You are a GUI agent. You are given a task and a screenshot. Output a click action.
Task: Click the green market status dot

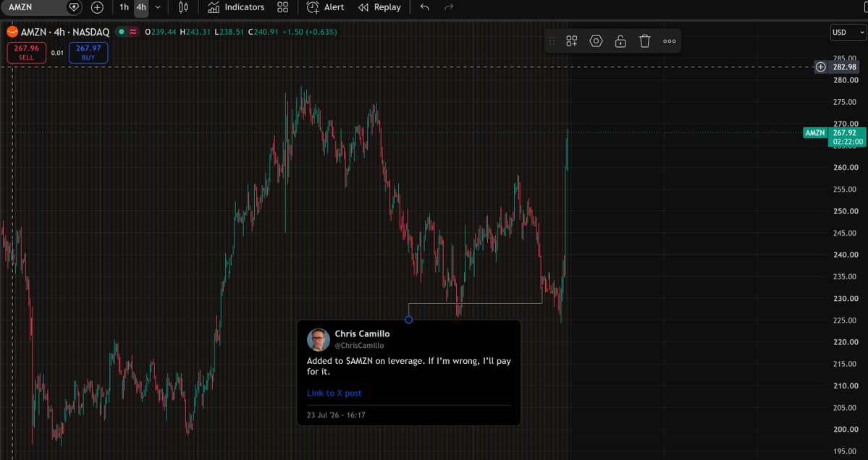121,32
